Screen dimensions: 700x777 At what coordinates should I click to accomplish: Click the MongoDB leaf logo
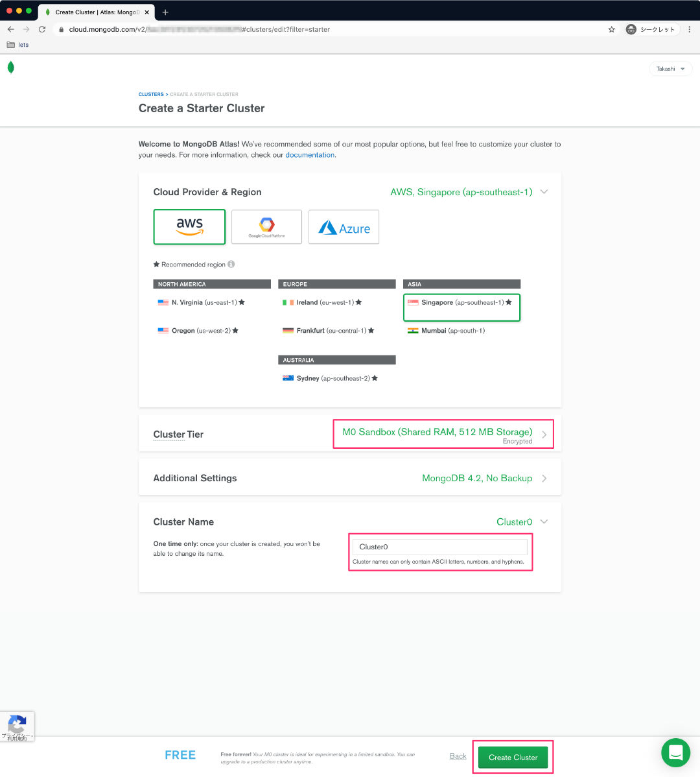[x=11, y=67]
